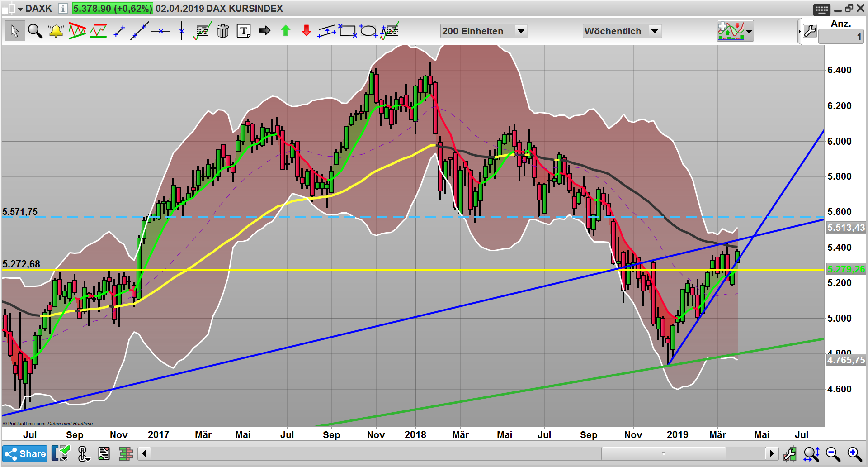Open the checklist icon next to Share
The height and width of the screenshot is (467, 868).
[x=61, y=453]
